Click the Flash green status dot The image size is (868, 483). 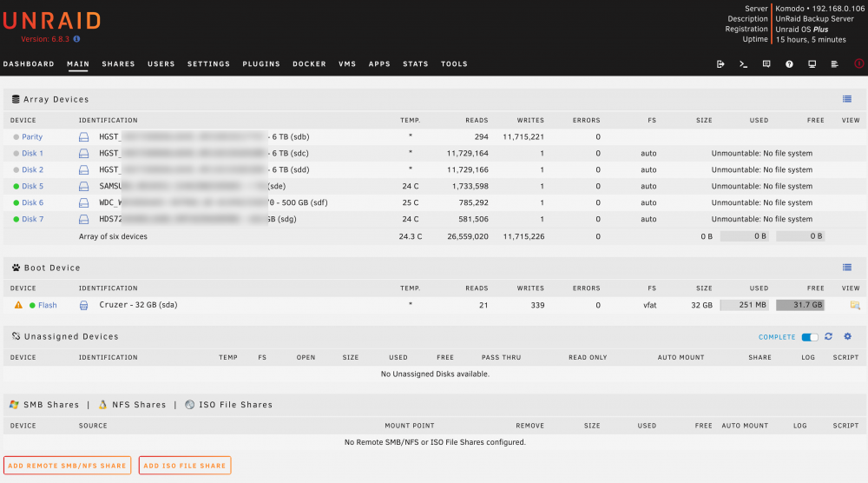[32, 306]
